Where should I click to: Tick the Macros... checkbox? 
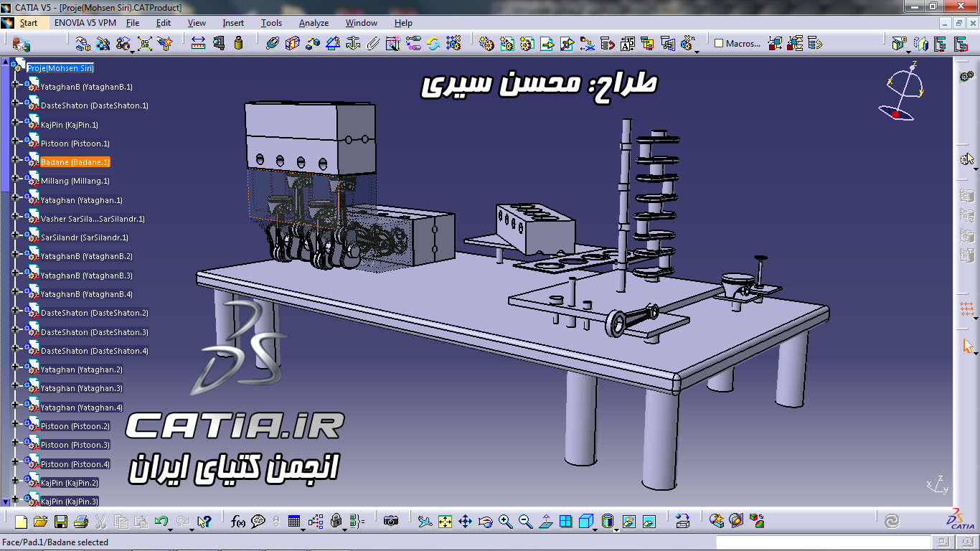(x=719, y=44)
